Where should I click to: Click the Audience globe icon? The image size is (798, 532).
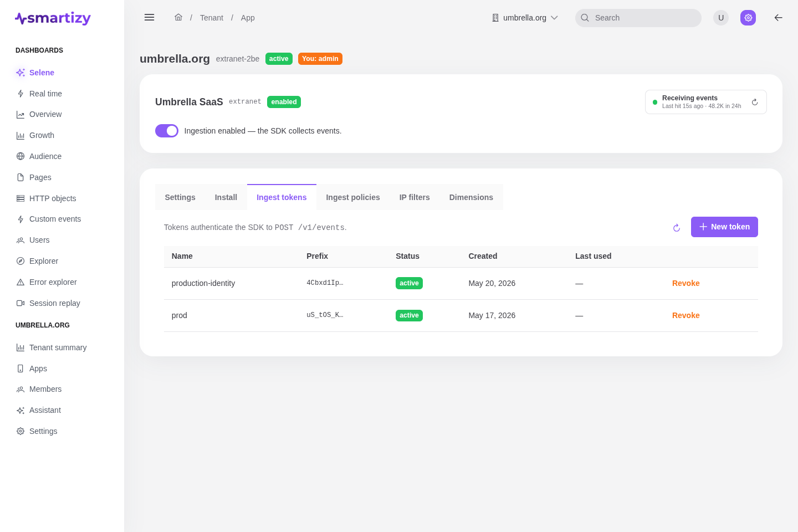tap(21, 156)
